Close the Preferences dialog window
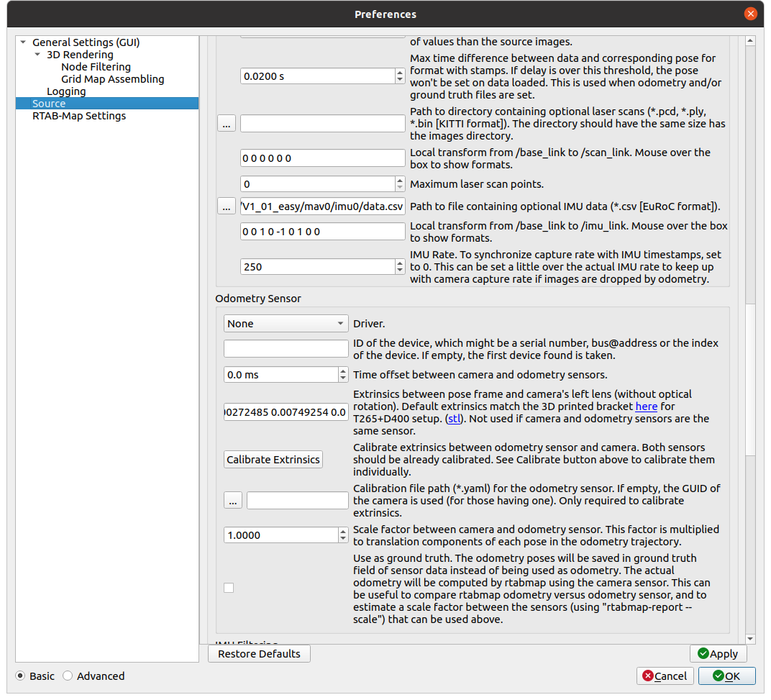771x700 pixels. click(750, 14)
